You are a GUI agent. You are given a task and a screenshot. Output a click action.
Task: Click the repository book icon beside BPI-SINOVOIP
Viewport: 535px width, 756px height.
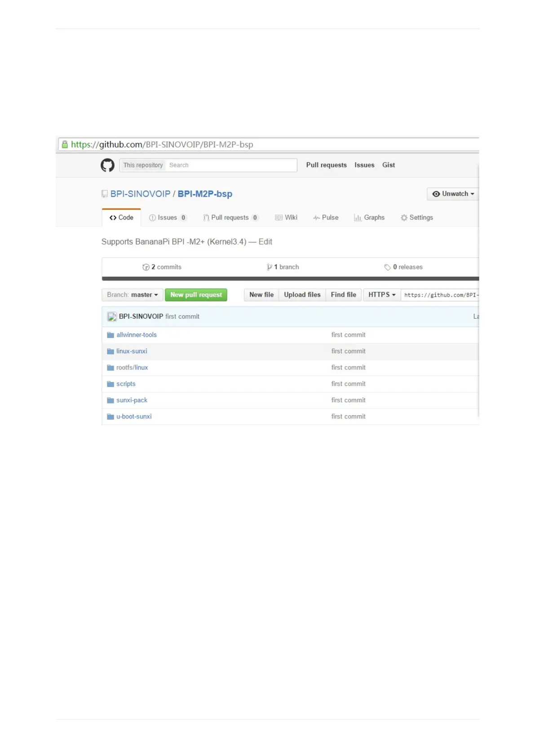[x=105, y=194]
